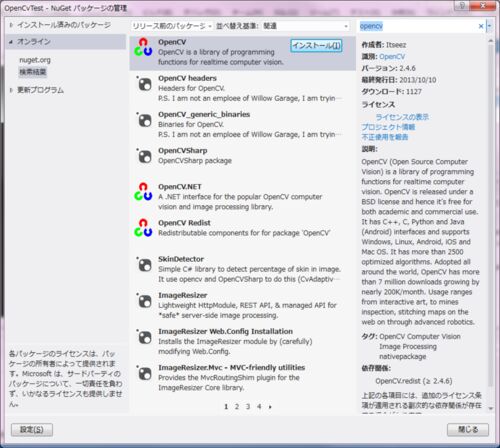The height and width of the screenshot is (448, 500).
Task: Click the インストール(I) button
Action: point(316,46)
